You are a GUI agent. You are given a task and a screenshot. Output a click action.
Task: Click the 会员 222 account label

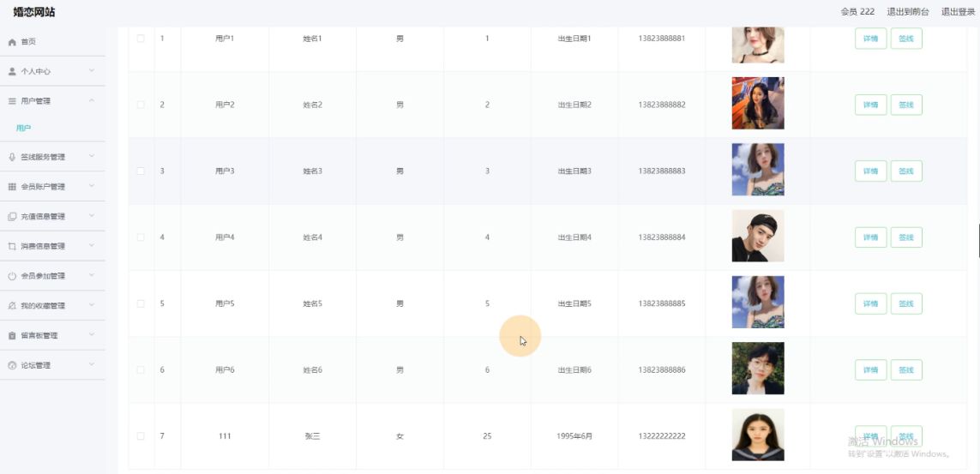[857, 12]
